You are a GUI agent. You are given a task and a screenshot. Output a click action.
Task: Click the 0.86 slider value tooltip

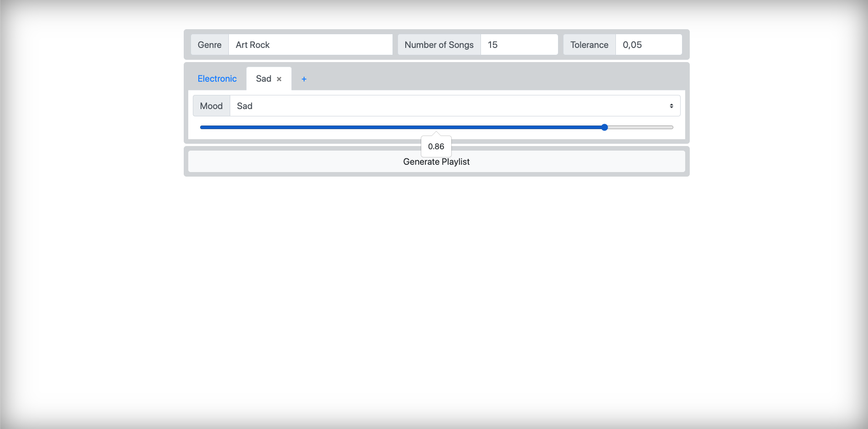pos(436,146)
